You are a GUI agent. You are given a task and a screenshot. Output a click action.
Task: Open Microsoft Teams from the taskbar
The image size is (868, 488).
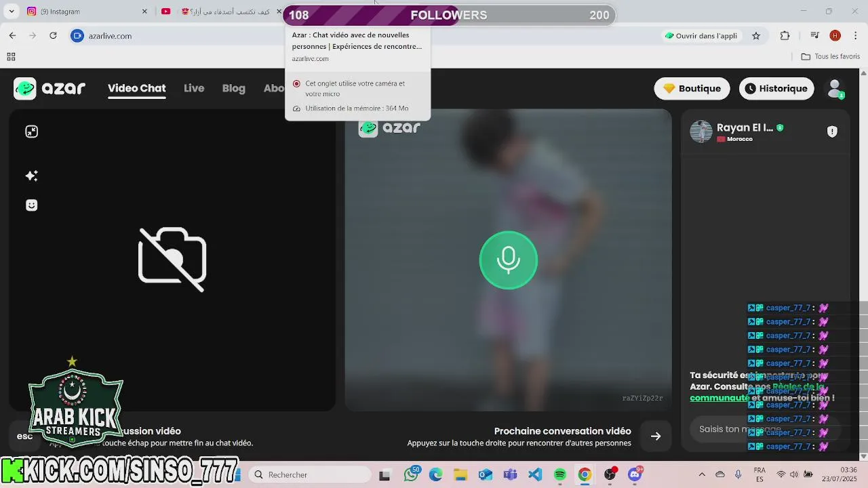click(510, 474)
